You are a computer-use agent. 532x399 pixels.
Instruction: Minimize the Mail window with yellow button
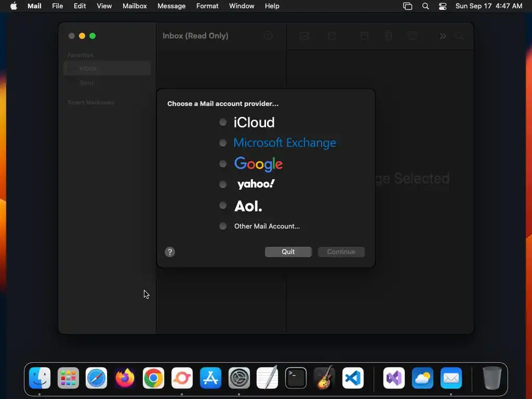[x=82, y=36]
